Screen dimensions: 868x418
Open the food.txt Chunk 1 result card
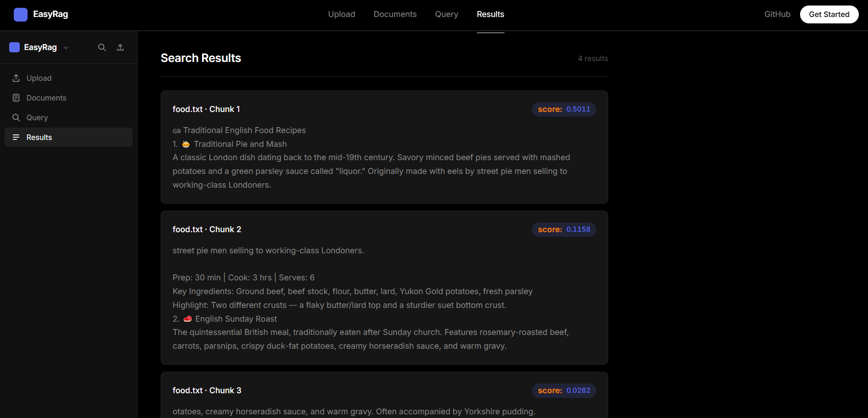[384, 147]
